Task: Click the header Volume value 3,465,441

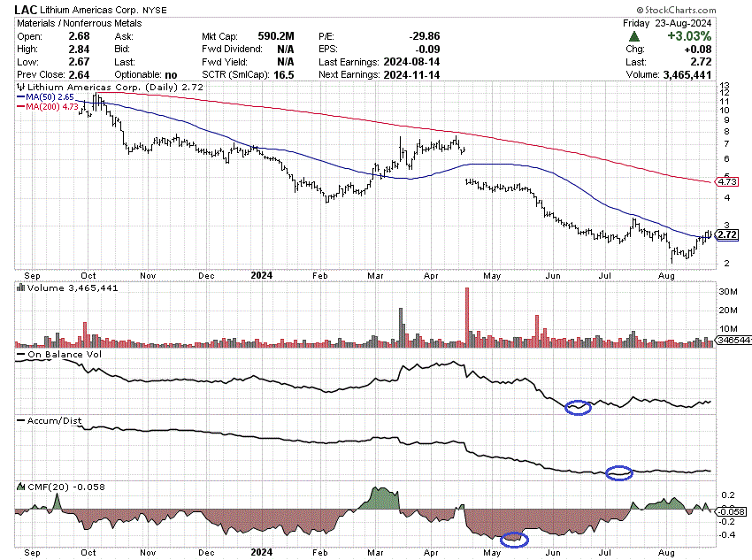Action: coord(687,75)
